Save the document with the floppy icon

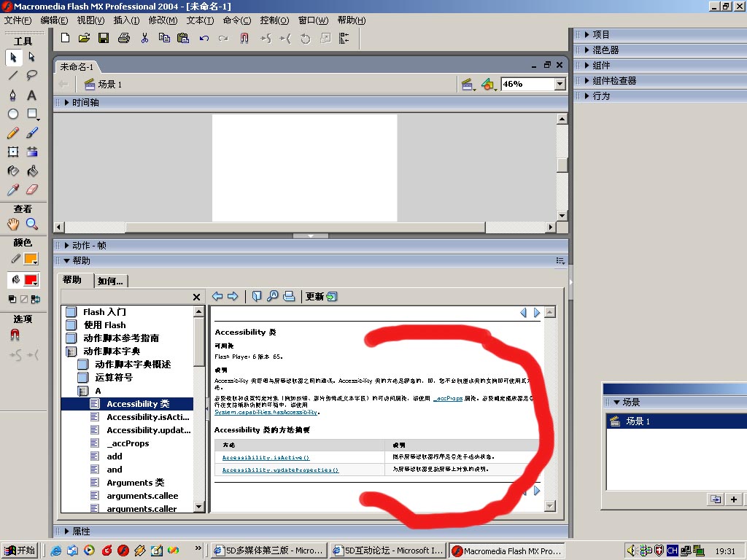pyautogui.click(x=104, y=38)
